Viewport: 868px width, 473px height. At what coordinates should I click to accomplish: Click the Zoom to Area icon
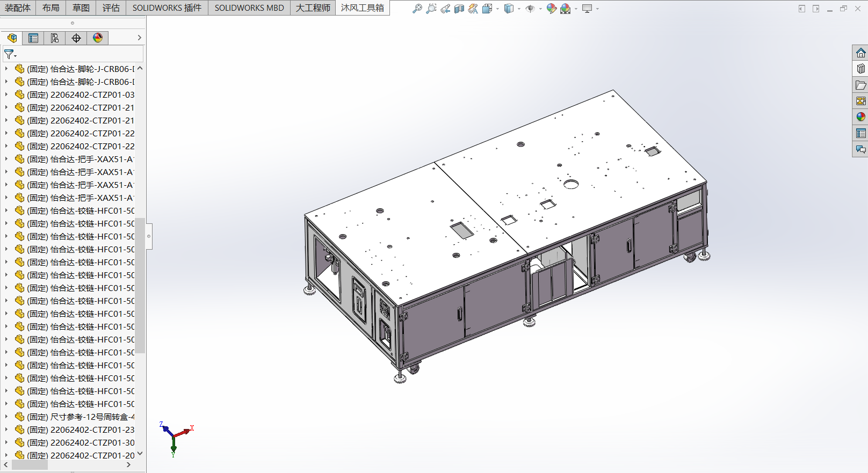(x=431, y=9)
